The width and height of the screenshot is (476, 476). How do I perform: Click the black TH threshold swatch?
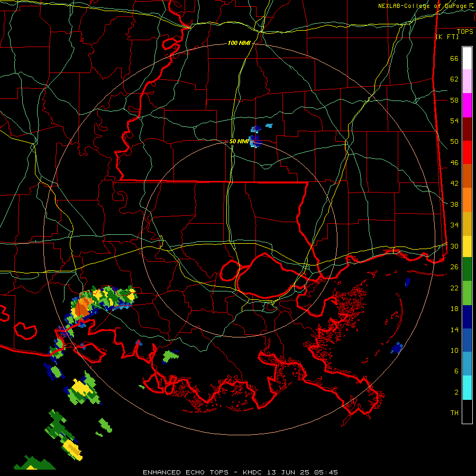pos(467,411)
